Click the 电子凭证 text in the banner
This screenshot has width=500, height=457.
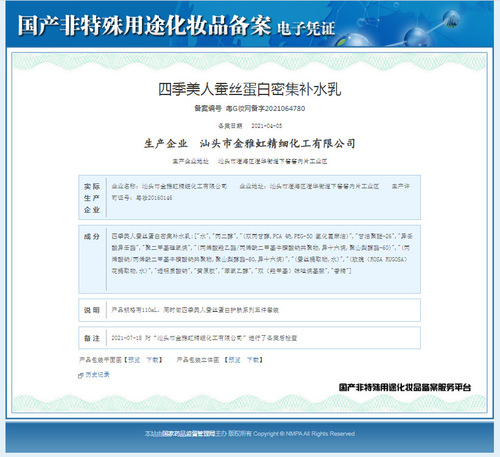(306, 28)
